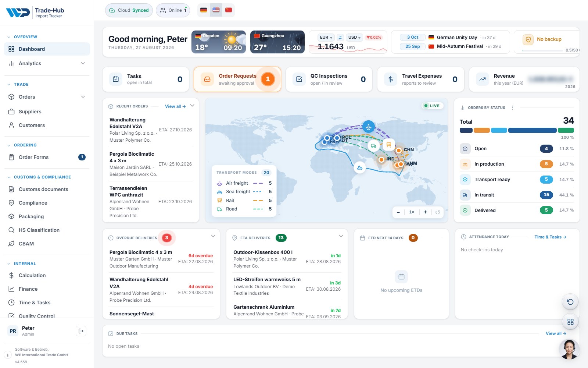Viewport: 588px width, 368px height.
Task: Zoom in the map with plus
Action: click(426, 212)
